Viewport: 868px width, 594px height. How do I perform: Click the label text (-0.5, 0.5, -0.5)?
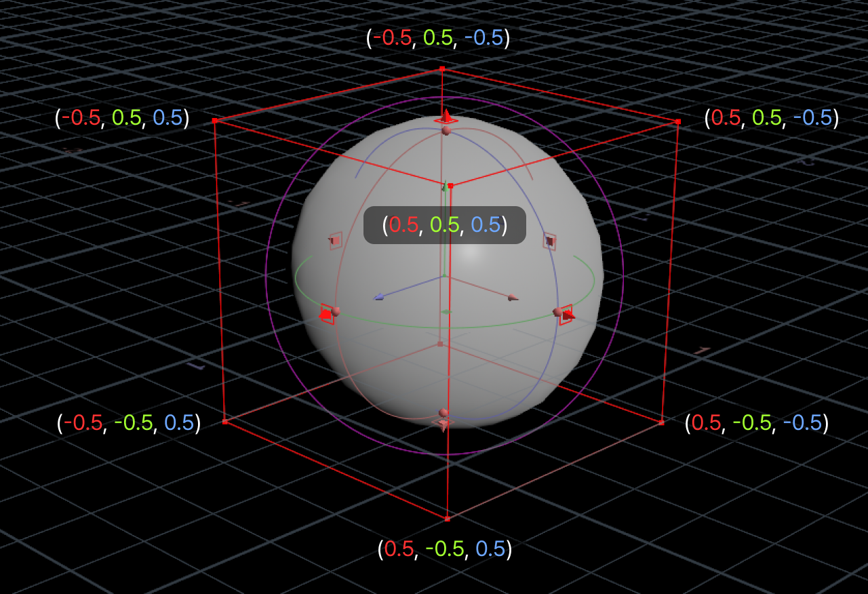[438, 38]
